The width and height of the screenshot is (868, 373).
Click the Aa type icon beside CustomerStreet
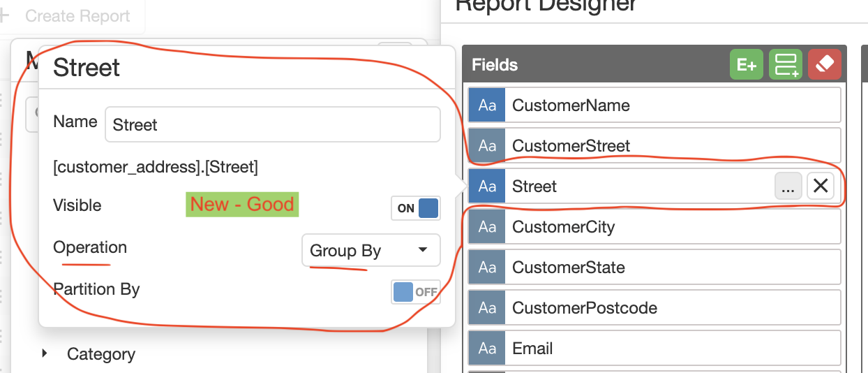487,146
